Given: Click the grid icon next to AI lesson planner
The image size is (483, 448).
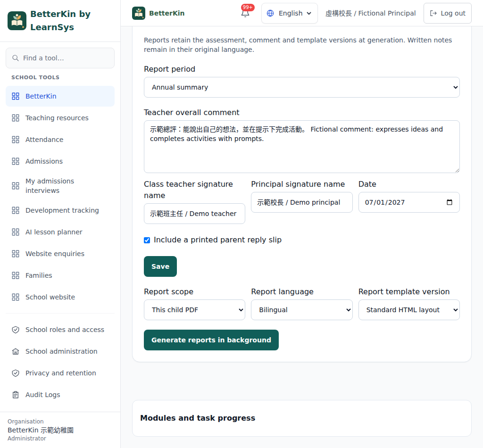Looking at the screenshot, I should (x=16, y=232).
